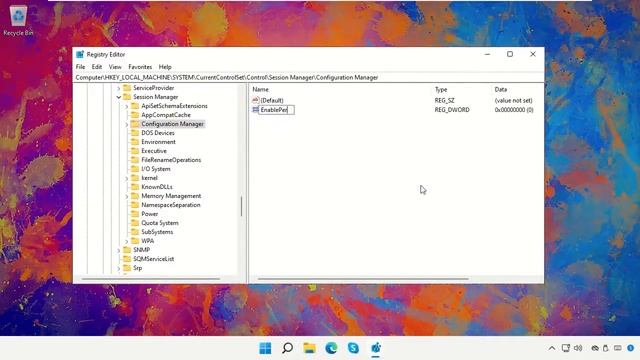The image size is (640, 360).
Task: Open the Recycle Bin desktop icon
Action: tap(18, 20)
